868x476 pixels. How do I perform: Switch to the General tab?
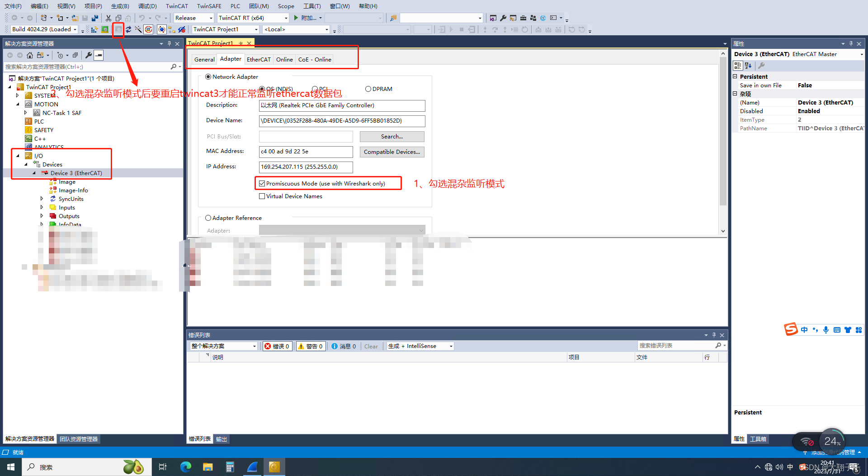click(x=204, y=60)
